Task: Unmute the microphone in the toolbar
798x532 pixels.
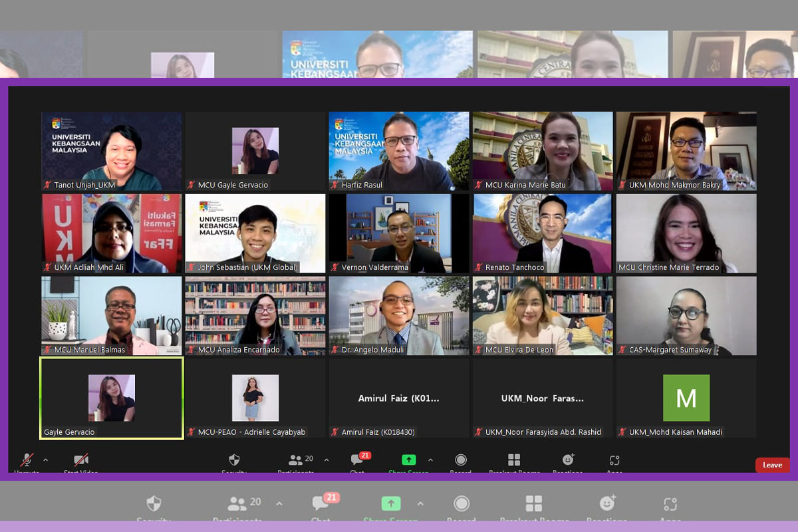Action: [x=27, y=460]
